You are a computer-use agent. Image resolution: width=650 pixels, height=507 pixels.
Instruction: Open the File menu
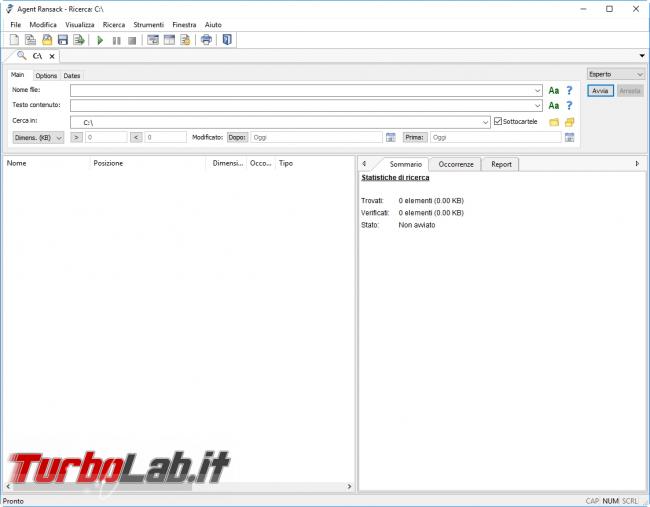(x=15, y=24)
